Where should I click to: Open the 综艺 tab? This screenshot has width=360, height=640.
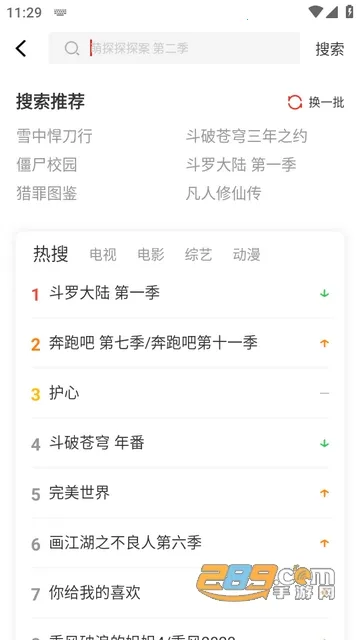coord(198,255)
